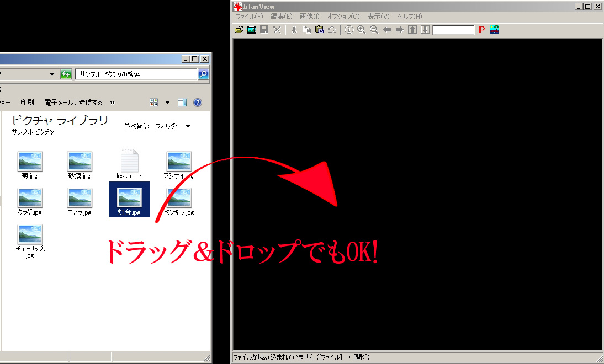Click the next page down-arrow icon
The height and width of the screenshot is (364, 604).
425,30
